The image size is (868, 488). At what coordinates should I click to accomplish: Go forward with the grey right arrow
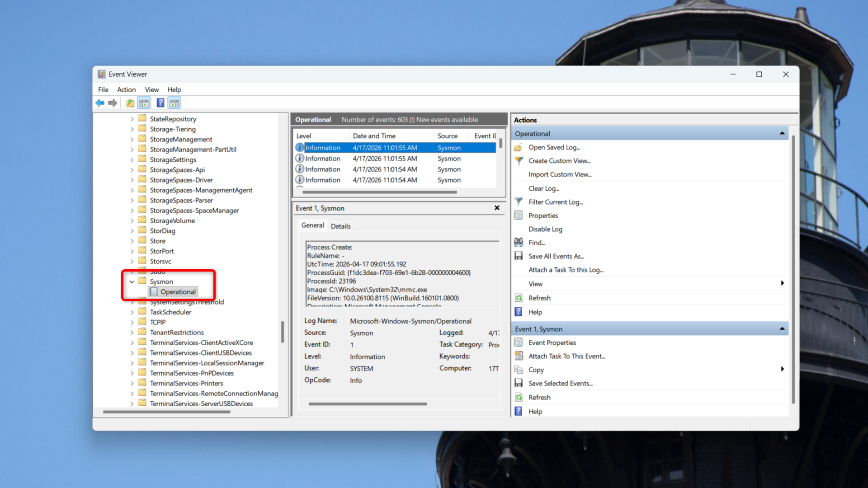pyautogui.click(x=113, y=103)
